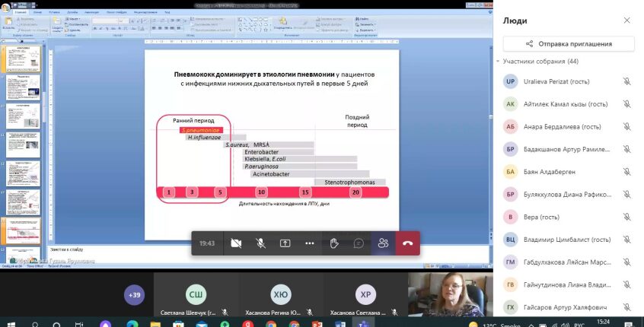Turn on the camera in meeting controls
Image resolution: width=644 pixels, height=327 pixels.
(x=236, y=243)
